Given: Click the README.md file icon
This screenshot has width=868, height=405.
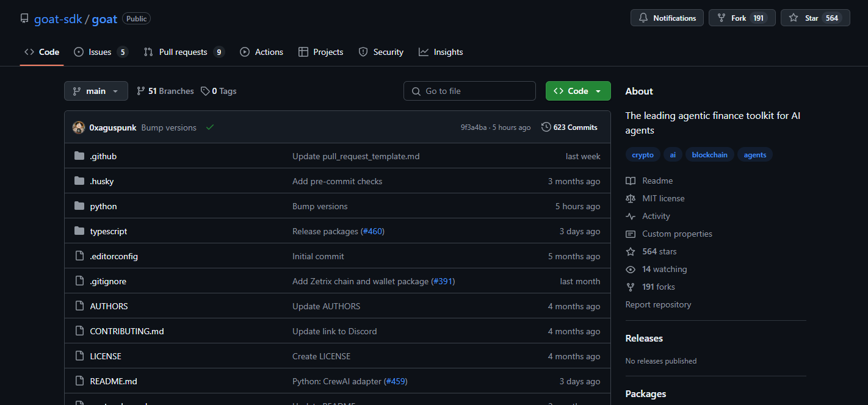Looking at the screenshot, I should pyautogui.click(x=79, y=381).
